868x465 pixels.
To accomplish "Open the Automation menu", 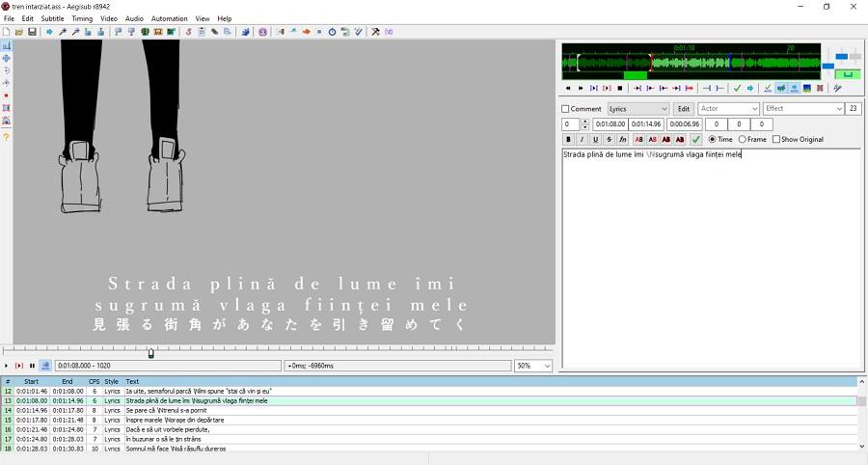I will [170, 18].
